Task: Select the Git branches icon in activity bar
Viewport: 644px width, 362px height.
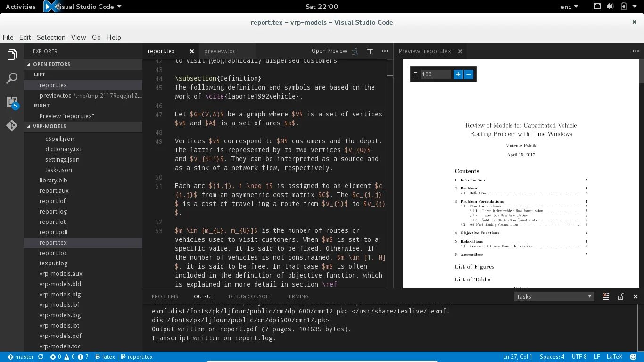Action: 12,126
